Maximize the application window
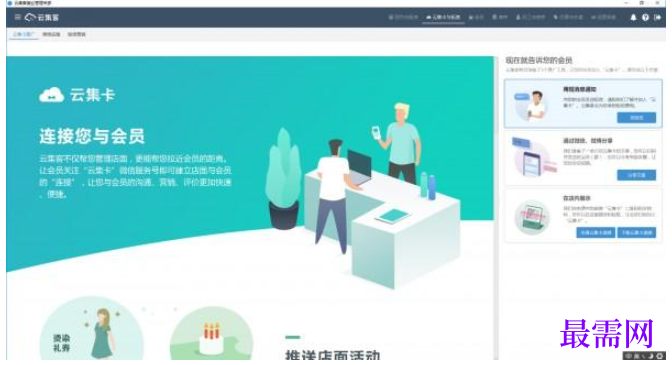The height and width of the screenshot is (365, 672). 642,3
